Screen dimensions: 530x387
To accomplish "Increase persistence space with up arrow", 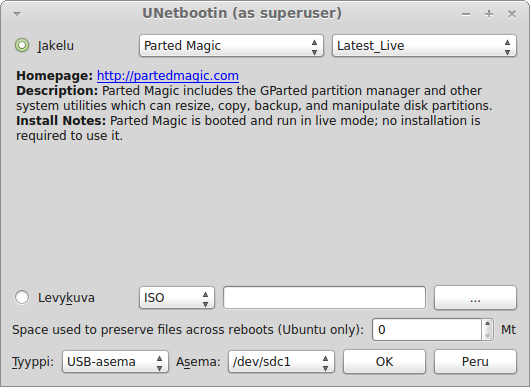I will coord(487,324).
